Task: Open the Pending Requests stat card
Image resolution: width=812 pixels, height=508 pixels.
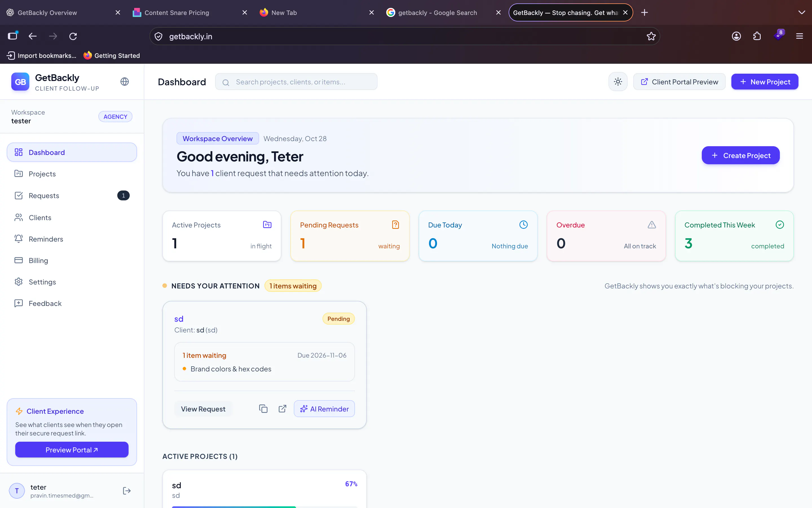Action: [x=350, y=236]
